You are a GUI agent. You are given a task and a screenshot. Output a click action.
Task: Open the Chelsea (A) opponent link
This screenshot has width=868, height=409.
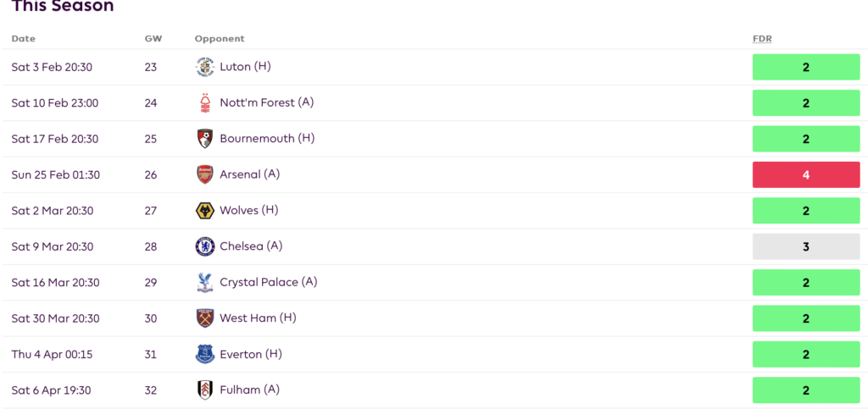251,246
